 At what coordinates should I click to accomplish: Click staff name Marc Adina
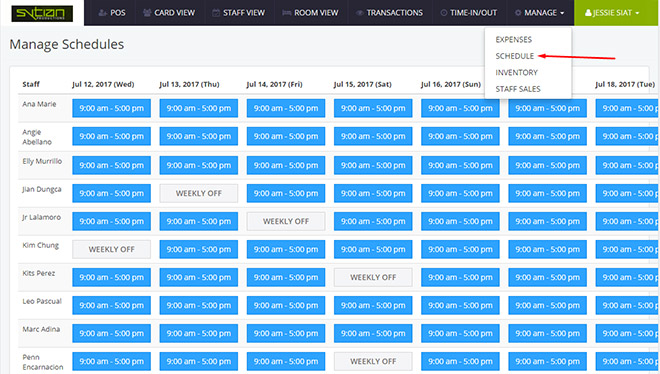pyautogui.click(x=41, y=329)
